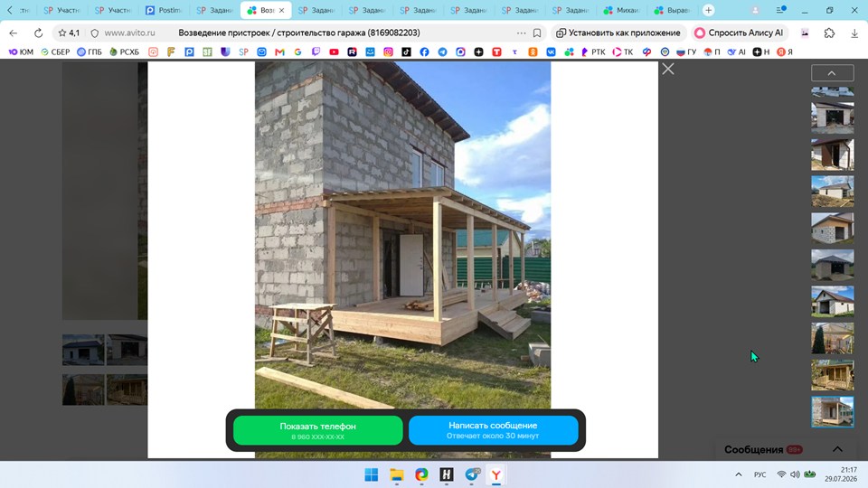Open the Google bookmark

(x=297, y=52)
